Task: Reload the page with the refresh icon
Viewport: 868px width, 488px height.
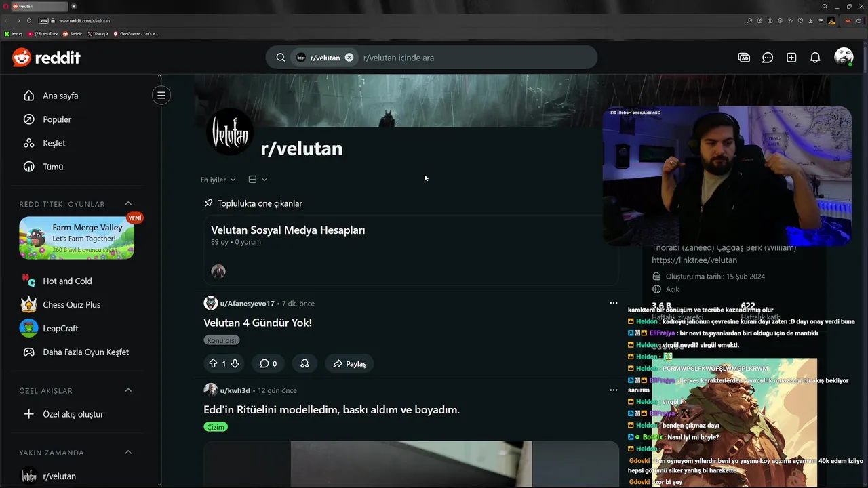Action: point(29,20)
